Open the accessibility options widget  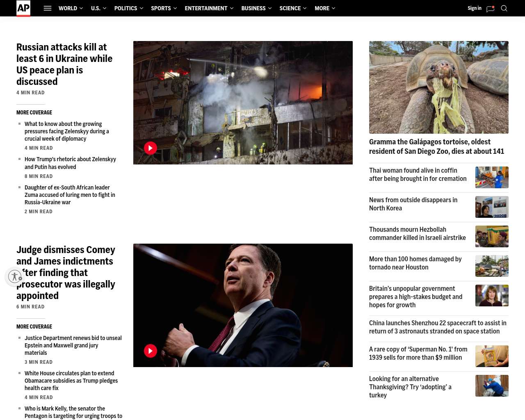tap(15, 276)
